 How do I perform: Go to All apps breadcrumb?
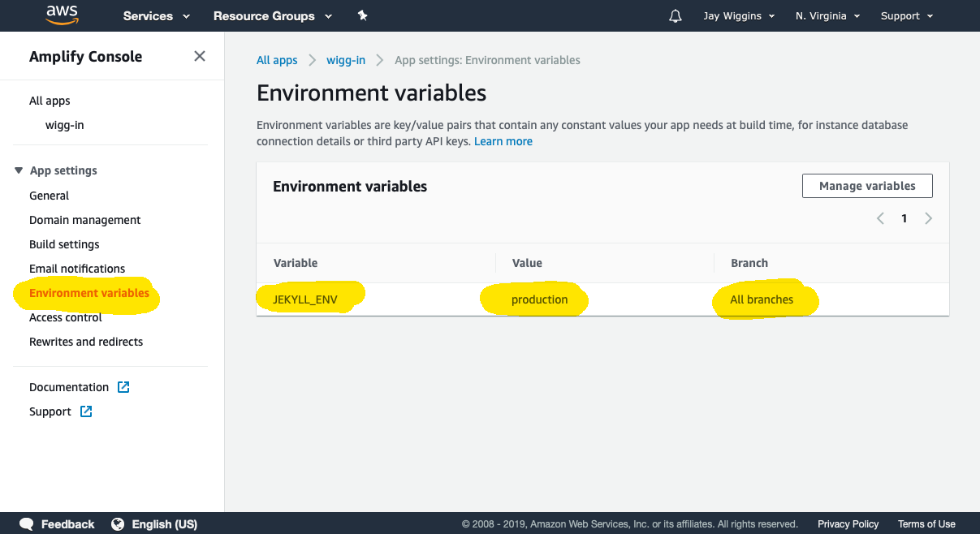point(277,60)
